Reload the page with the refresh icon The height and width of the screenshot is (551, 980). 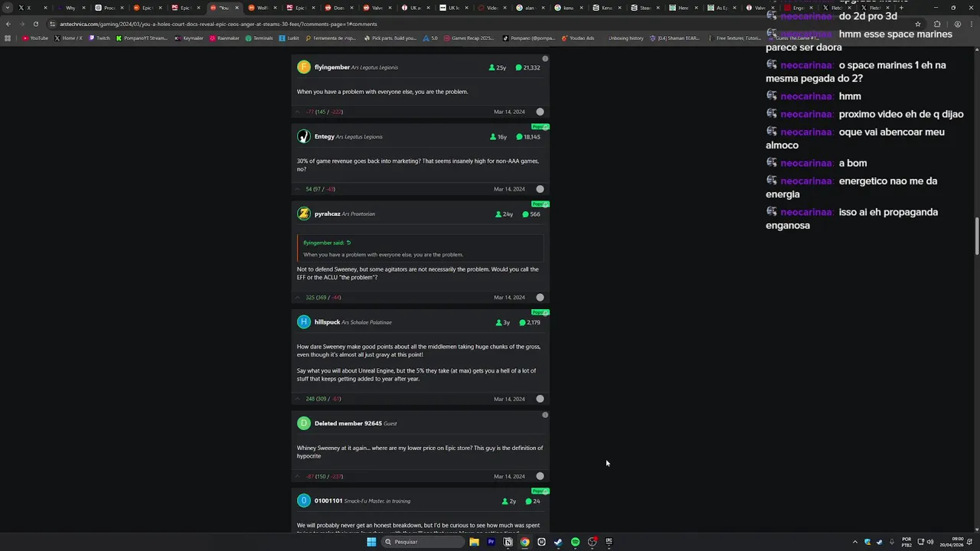coord(35,24)
